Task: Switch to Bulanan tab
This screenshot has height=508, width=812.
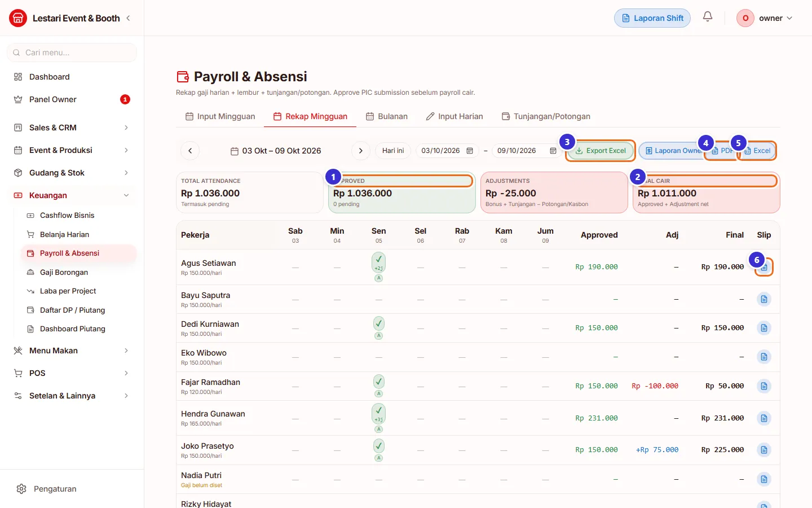Action: click(x=387, y=116)
